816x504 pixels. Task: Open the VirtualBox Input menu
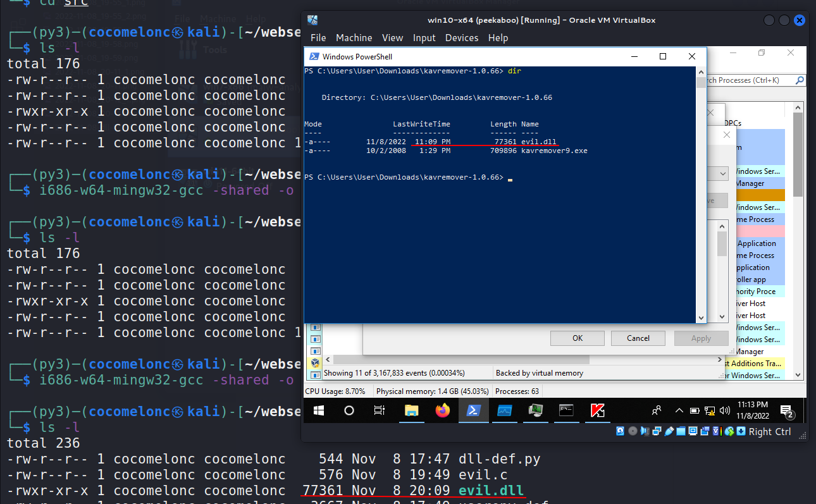coord(424,37)
